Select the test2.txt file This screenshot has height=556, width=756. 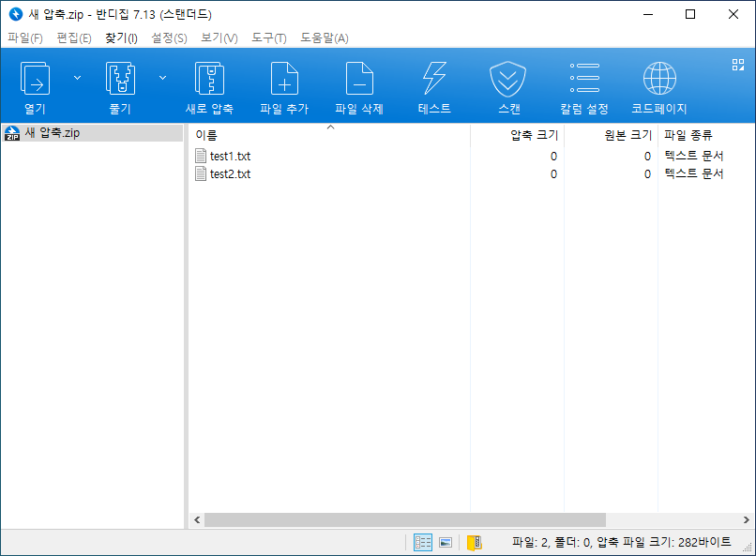tap(230, 174)
